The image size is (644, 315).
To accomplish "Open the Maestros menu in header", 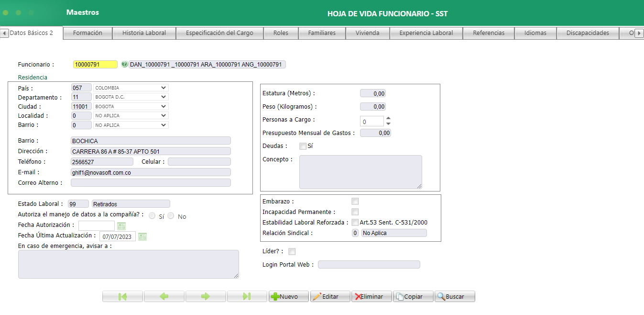I will pos(83,12).
